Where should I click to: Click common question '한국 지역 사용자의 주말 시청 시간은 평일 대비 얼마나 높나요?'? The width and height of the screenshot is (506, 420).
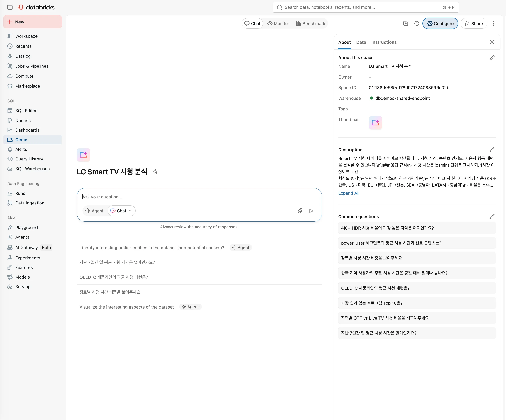point(417,273)
